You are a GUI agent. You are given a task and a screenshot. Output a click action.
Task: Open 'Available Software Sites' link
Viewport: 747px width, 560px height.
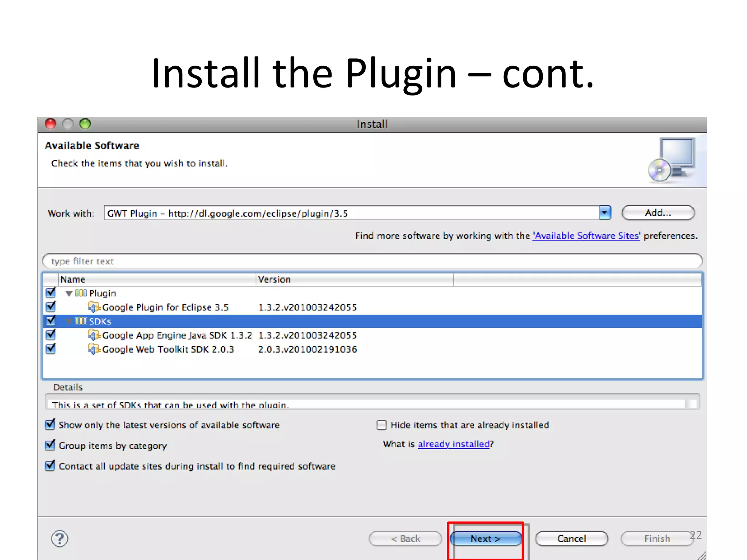click(x=586, y=236)
